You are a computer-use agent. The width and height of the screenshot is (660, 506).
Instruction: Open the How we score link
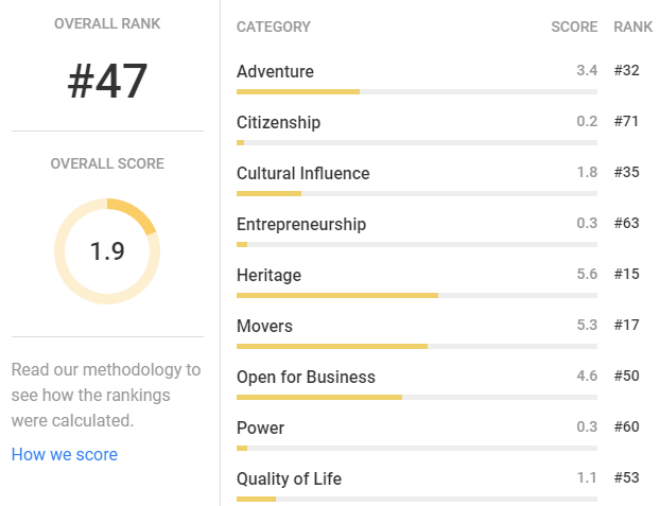(64, 455)
